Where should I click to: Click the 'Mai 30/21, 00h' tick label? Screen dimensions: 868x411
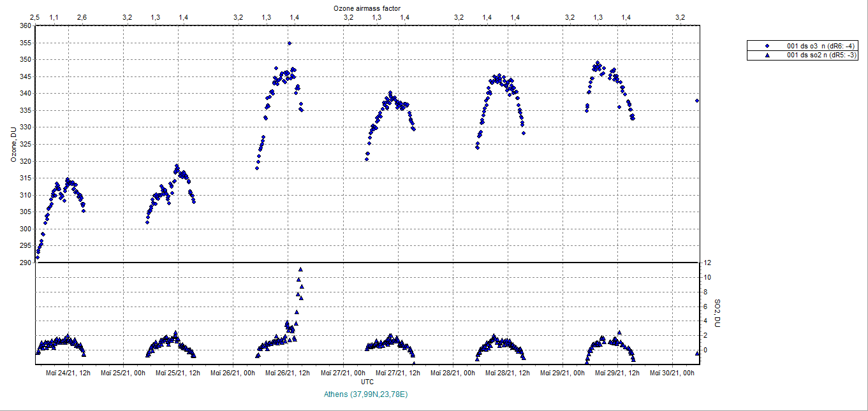point(672,372)
